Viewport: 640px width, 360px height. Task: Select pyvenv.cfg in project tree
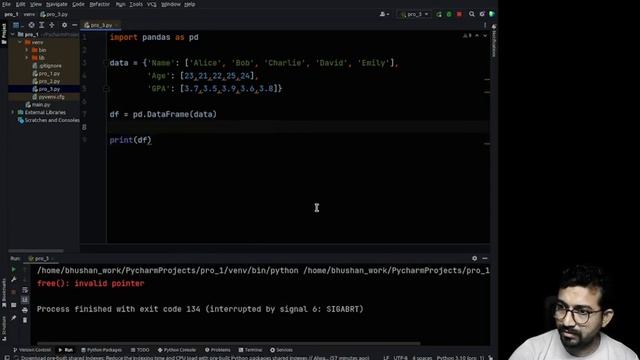tap(48, 97)
